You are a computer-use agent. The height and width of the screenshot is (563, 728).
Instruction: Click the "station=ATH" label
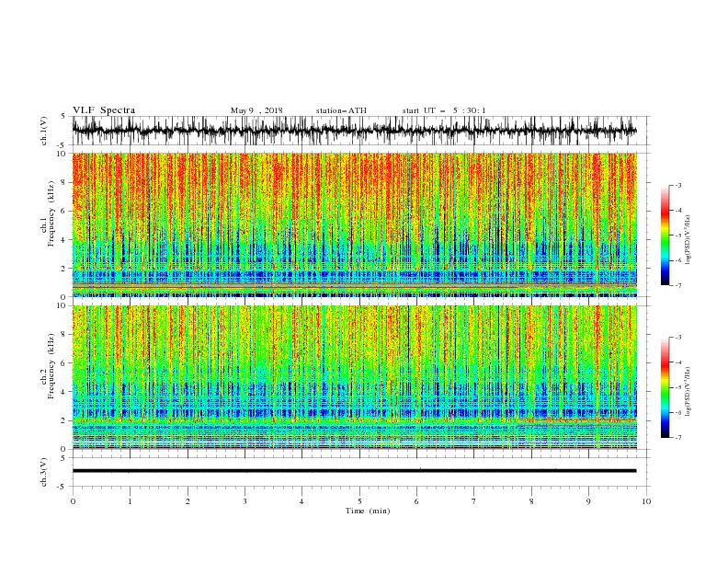tap(341, 110)
